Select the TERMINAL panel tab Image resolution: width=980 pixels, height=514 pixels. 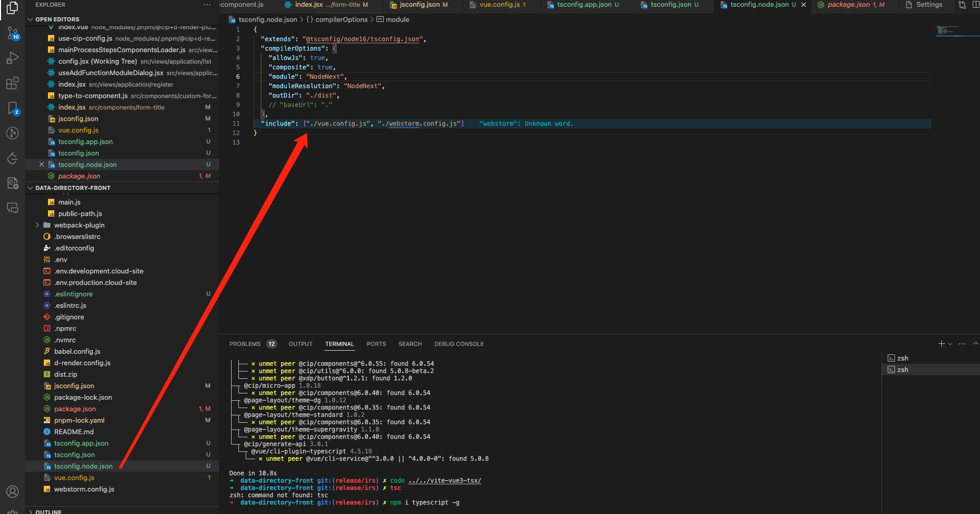pos(340,344)
